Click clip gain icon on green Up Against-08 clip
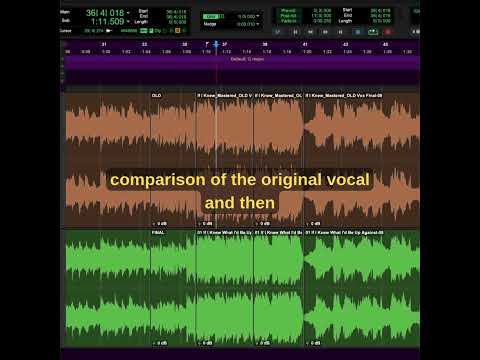The width and height of the screenshot is (480, 360). [313, 343]
